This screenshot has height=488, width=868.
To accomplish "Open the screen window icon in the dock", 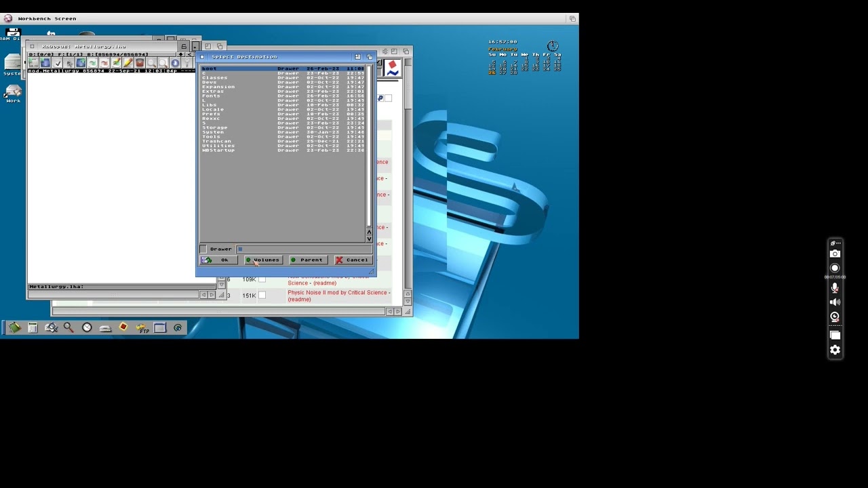I will 160,327.
